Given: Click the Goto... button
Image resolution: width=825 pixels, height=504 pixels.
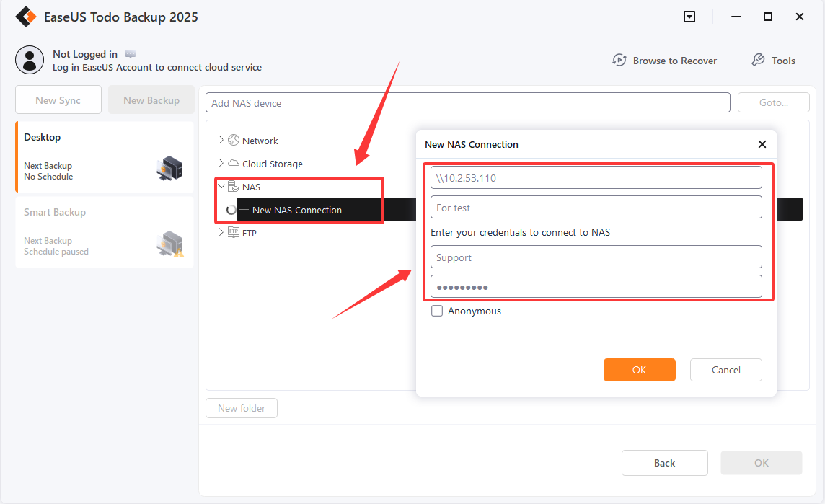Looking at the screenshot, I should (773, 102).
